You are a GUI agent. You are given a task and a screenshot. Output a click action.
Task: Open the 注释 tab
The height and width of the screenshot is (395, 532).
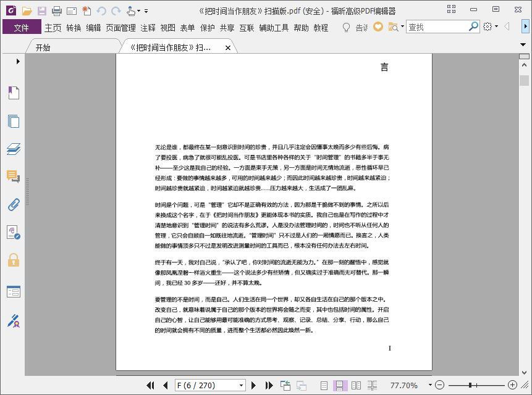(x=148, y=28)
